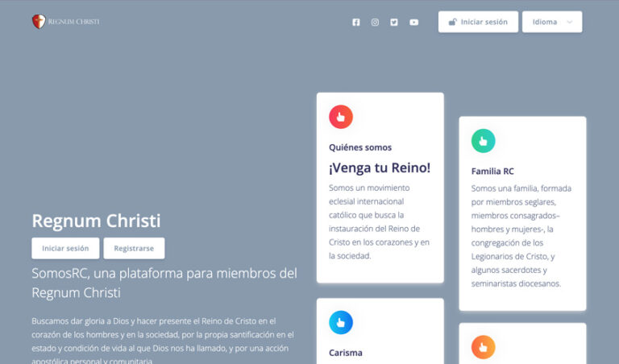Click the SomosRC plataforma subtitle text

[164, 283]
